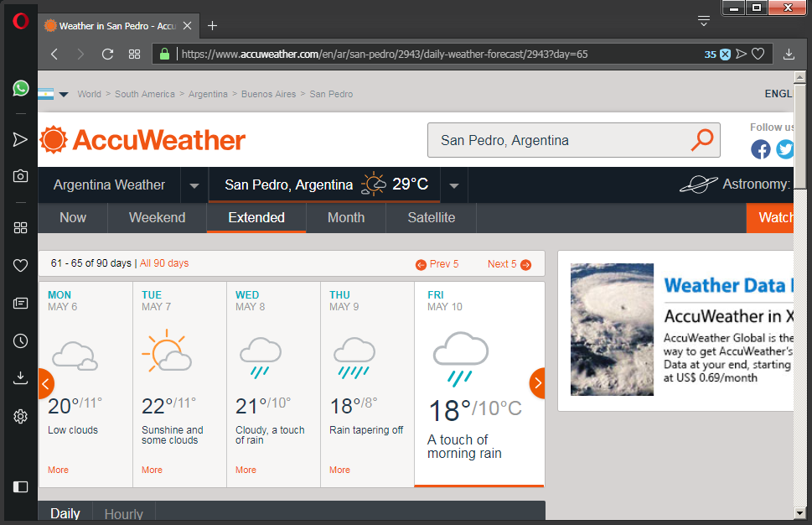Send page to My Flow from address bar

(741, 54)
